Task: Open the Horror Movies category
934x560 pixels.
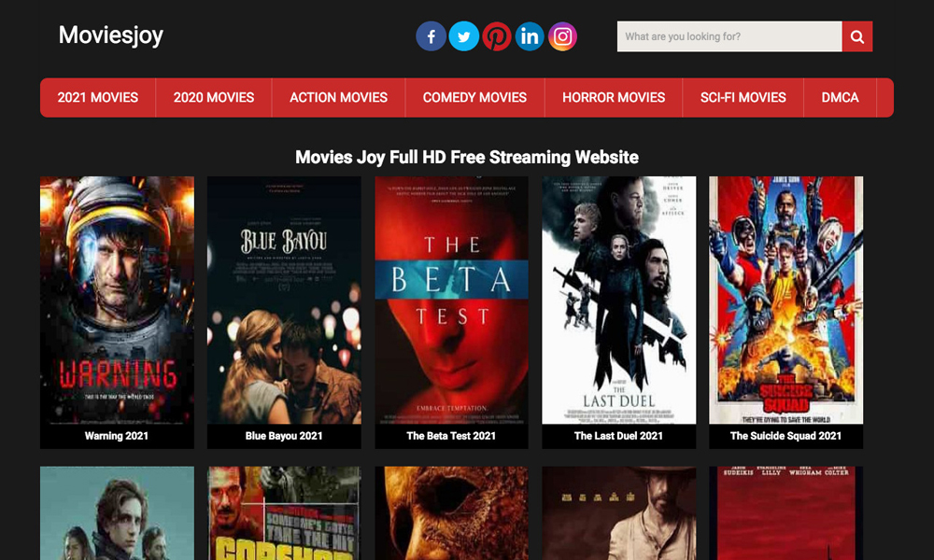Action: point(614,97)
